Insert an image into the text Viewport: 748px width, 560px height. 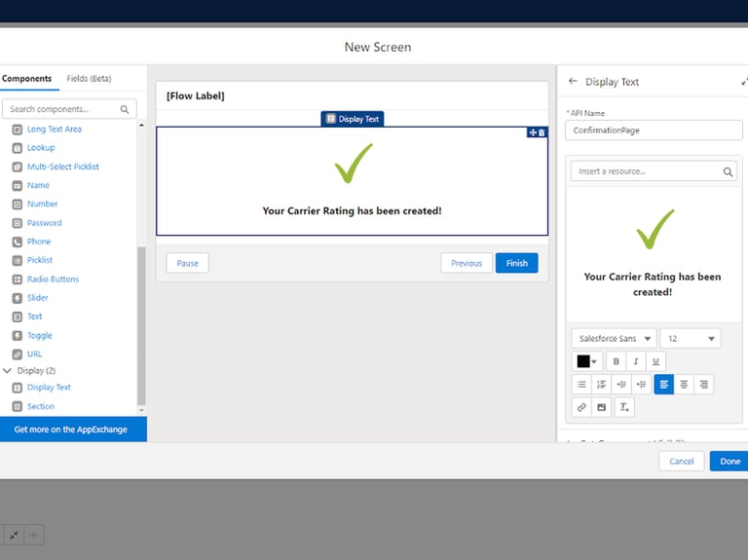tap(602, 407)
